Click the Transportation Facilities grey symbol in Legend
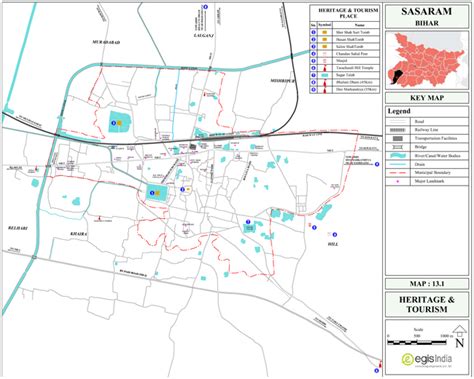This screenshot has height=379, width=474. click(398, 138)
